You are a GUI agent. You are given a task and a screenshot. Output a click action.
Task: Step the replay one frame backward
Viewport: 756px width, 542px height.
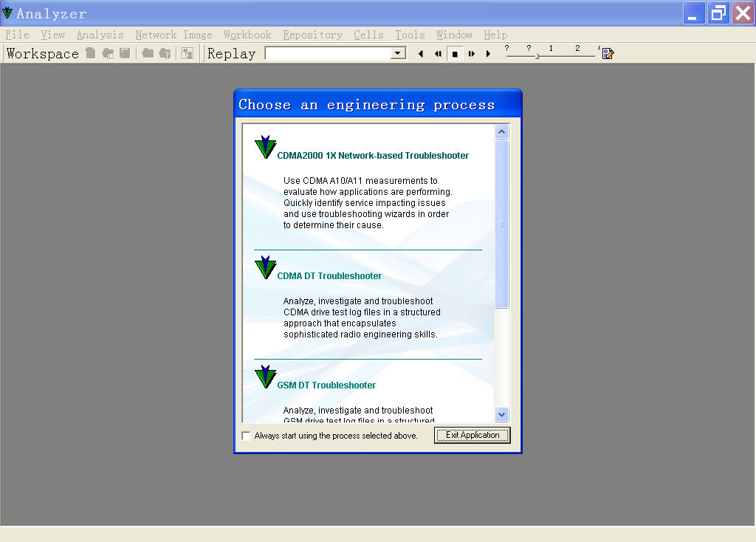(x=438, y=54)
